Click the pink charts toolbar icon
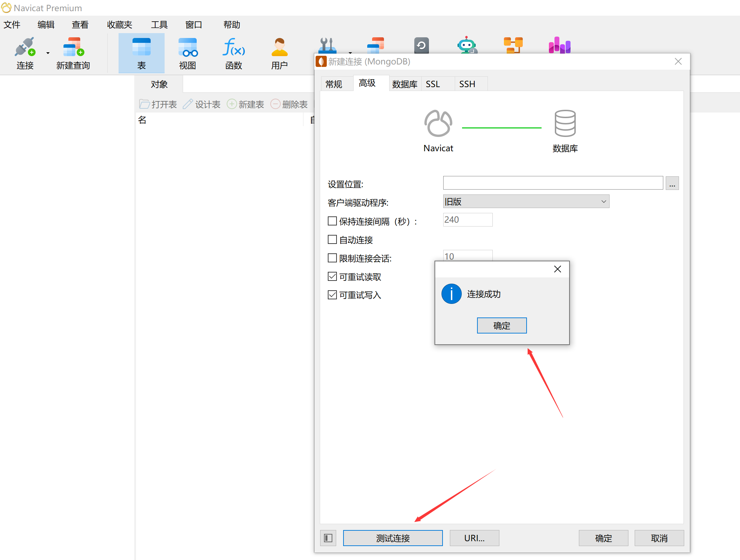The image size is (740, 560). tap(559, 45)
